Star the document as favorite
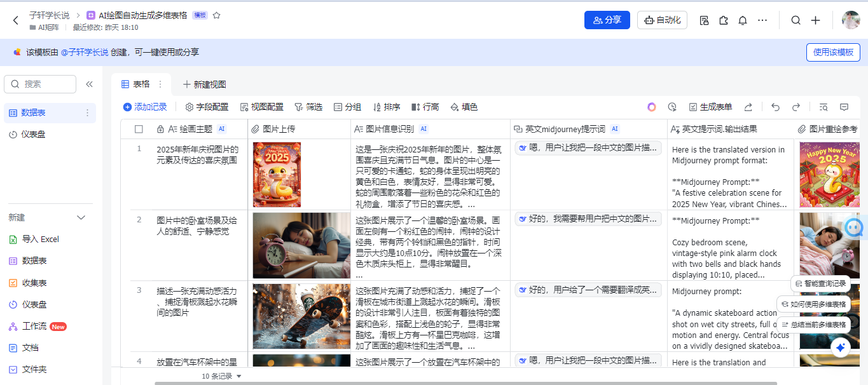Viewport: 868px width, 385px height. [x=216, y=15]
